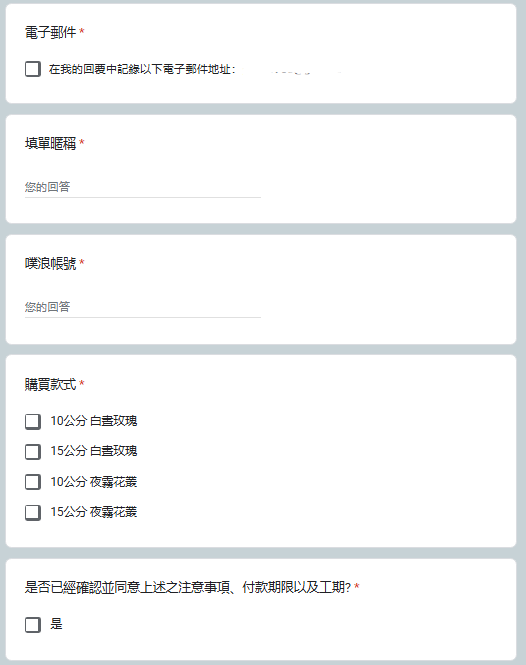This screenshot has width=526, height=665.
Task: Check the 15公分 白晝玫瑰 checkbox
Action: 33,452
